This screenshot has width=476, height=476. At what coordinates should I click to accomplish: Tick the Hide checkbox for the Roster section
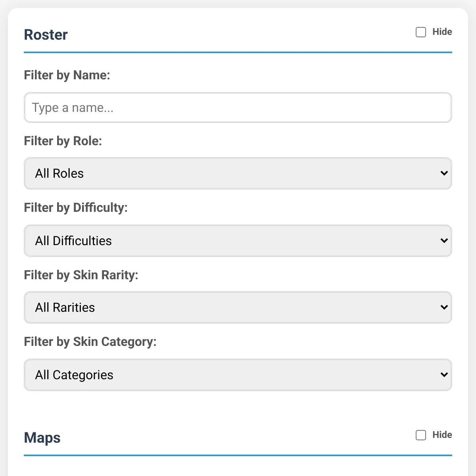click(x=421, y=32)
